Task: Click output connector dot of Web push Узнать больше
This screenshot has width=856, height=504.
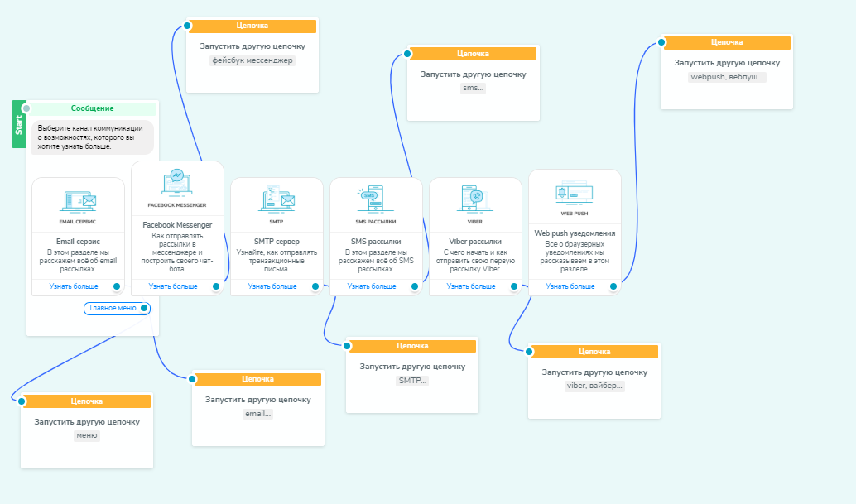Action: pos(613,286)
